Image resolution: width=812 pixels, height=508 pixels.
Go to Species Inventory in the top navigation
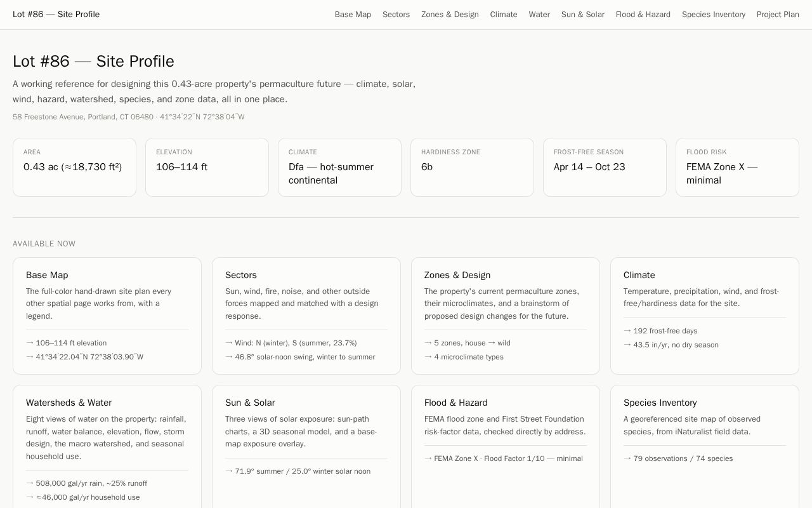[714, 15]
